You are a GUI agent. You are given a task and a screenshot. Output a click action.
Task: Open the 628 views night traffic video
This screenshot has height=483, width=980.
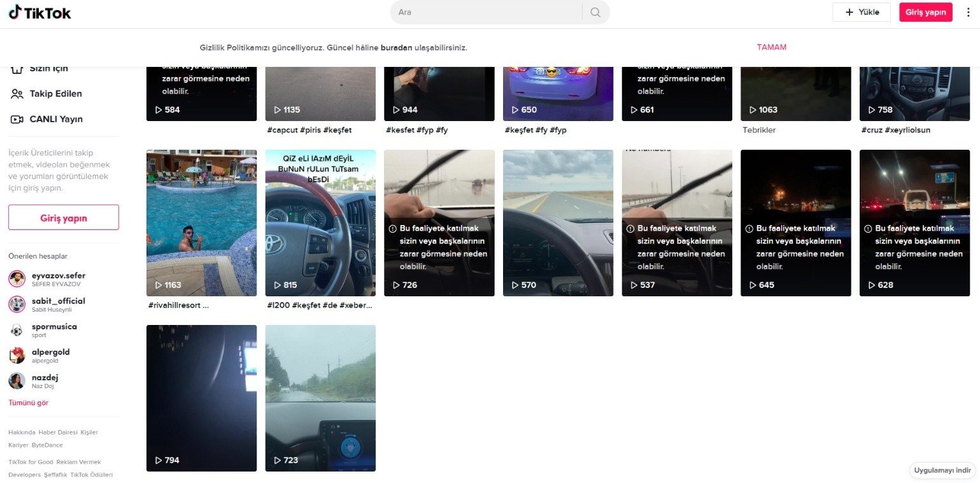914,223
